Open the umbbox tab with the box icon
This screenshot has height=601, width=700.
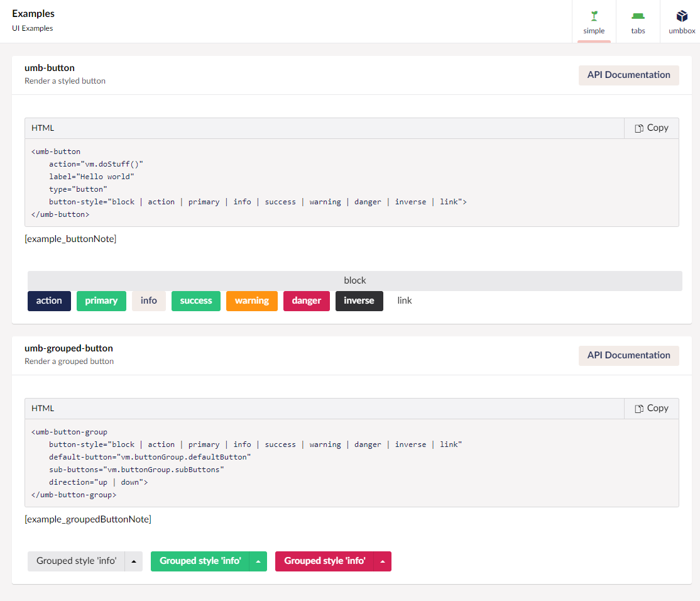[x=681, y=21]
